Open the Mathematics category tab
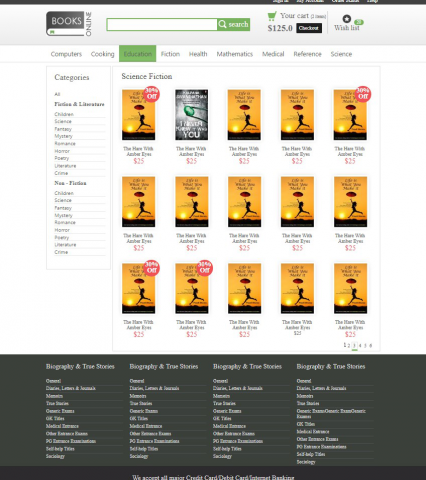 pyautogui.click(x=235, y=54)
